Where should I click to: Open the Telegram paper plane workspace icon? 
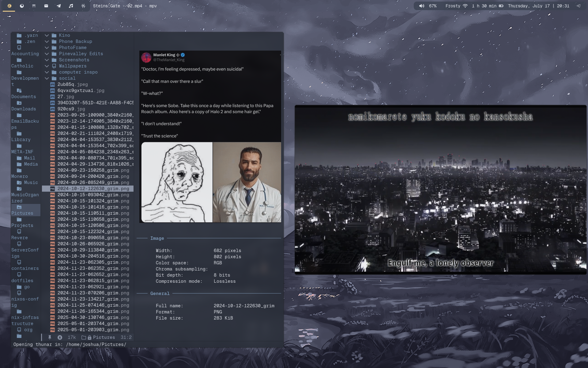58,6
